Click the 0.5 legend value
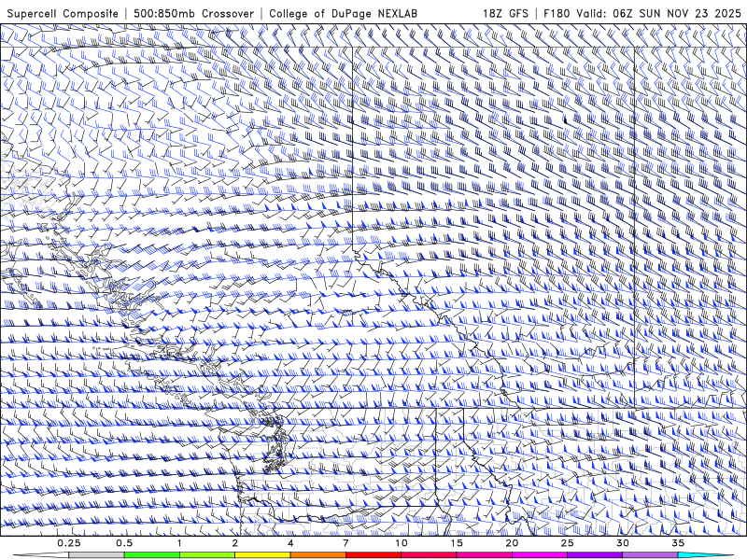747x560 pixels. (124, 543)
